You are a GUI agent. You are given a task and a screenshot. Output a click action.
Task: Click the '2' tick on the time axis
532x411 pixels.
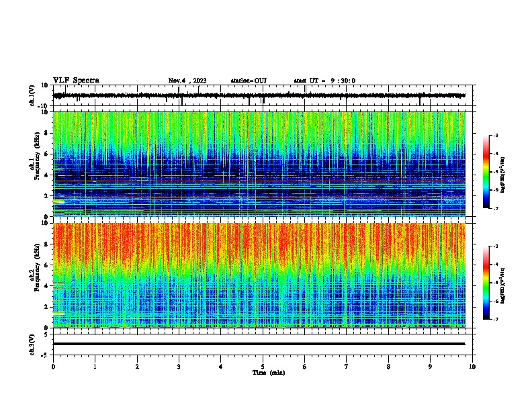point(137,367)
